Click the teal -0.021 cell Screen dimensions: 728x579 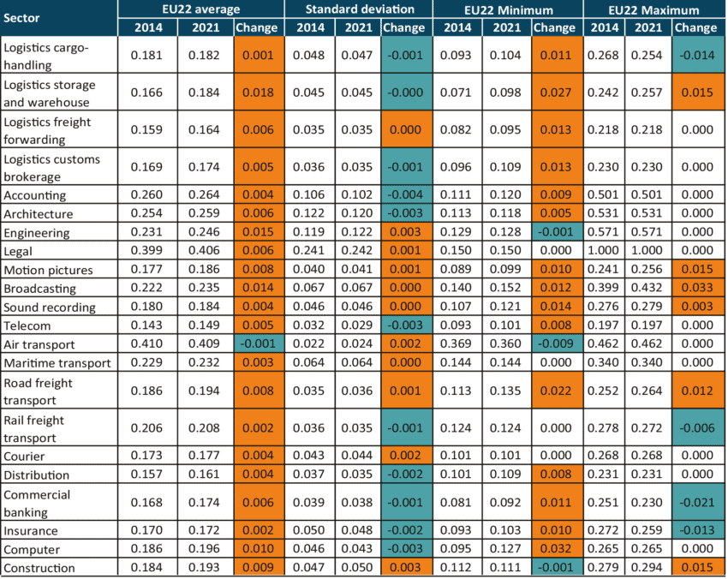697,502
